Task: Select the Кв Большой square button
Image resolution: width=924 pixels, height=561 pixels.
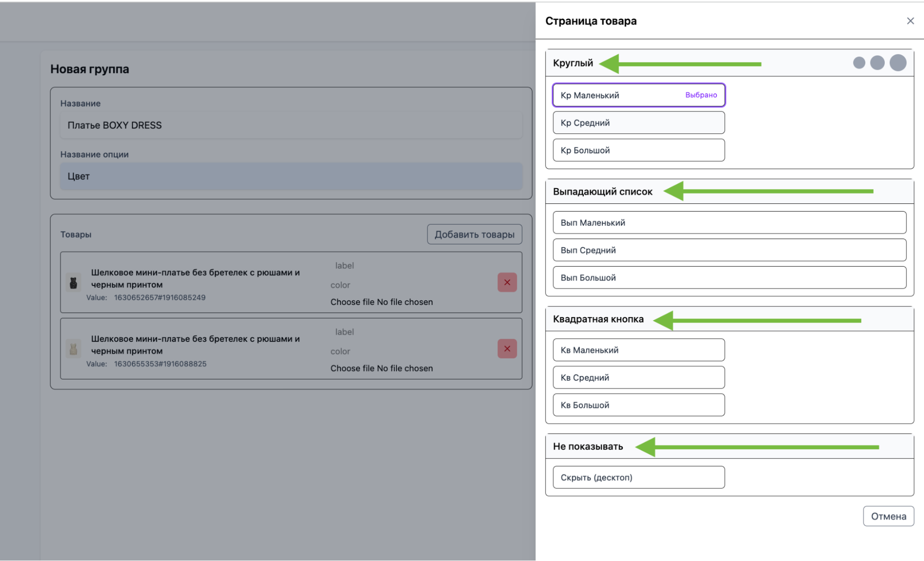Action: [x=638, y=405]
